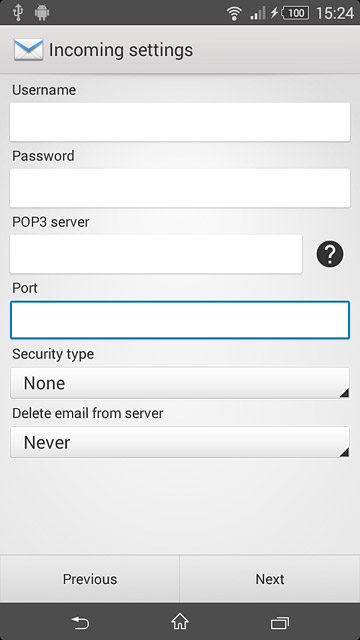
Task: Focus the Password input field
Action: pyautogui.click(x=180, y=188)
